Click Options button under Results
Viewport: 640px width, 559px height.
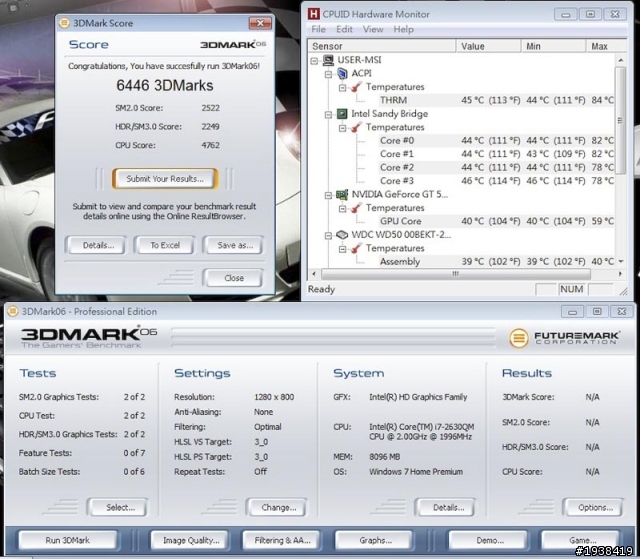(595, 508)
